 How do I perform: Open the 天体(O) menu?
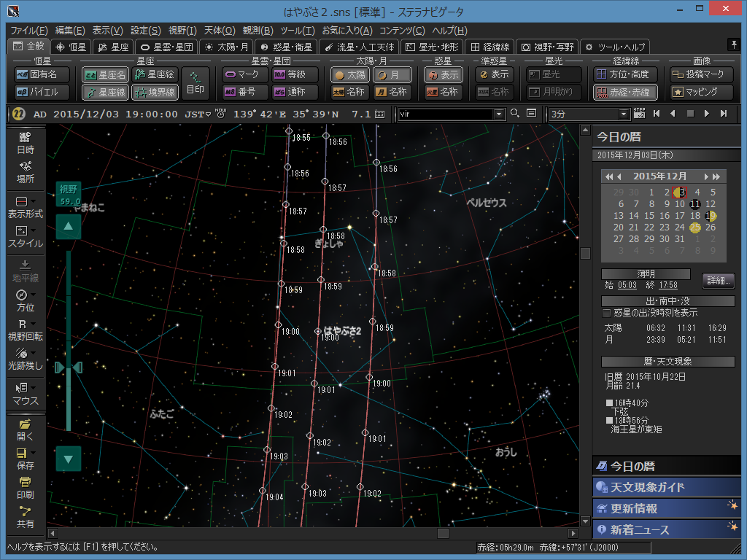[x=219, y=31]
